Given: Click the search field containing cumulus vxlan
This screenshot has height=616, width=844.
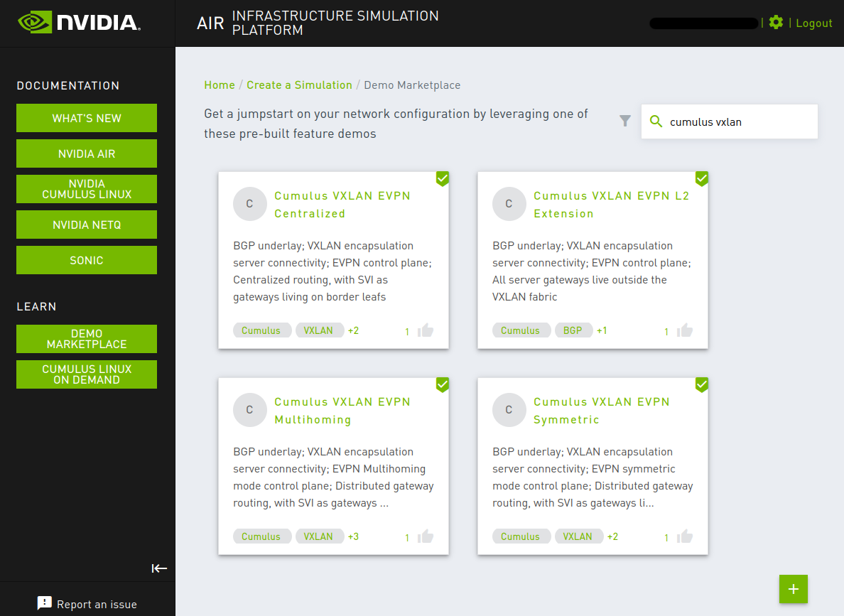Looking at the screenshot, I should 739,122.
